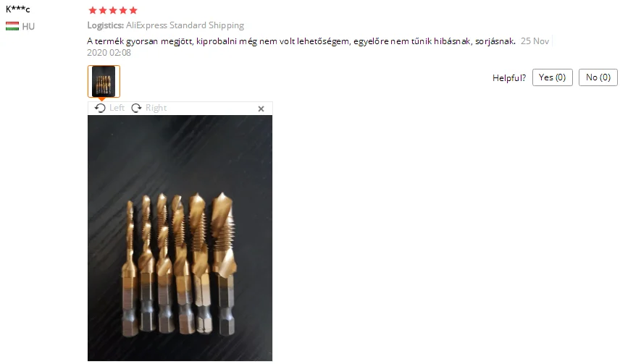Click the enlarged drill bit photo
The height and width of the screenshot is (364, 620).
point(180,238)
